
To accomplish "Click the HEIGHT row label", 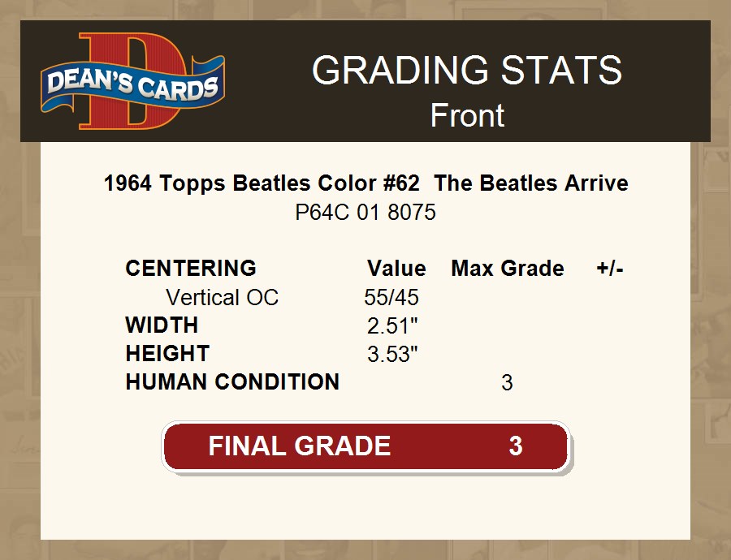I will coord(167,354).
